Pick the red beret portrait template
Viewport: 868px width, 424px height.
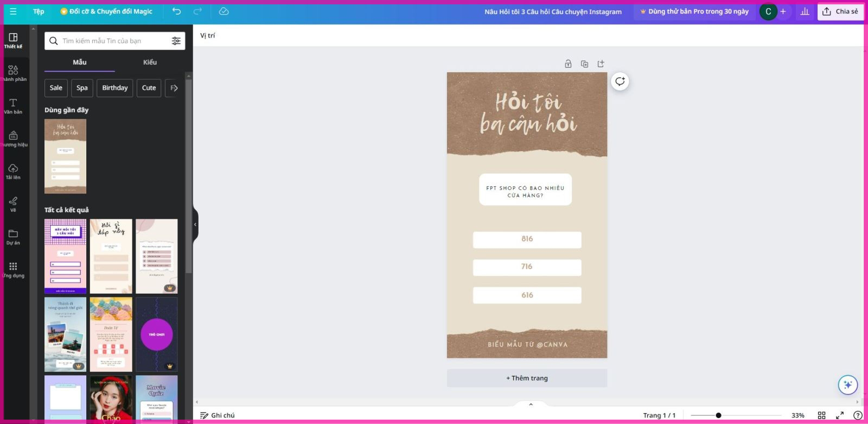click(111, 399)
